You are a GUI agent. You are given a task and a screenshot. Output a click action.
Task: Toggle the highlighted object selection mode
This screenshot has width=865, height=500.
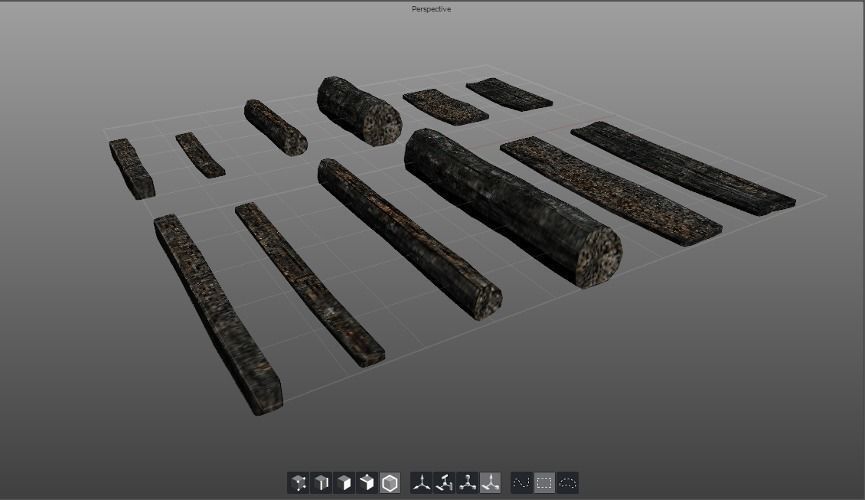(390, 483)
